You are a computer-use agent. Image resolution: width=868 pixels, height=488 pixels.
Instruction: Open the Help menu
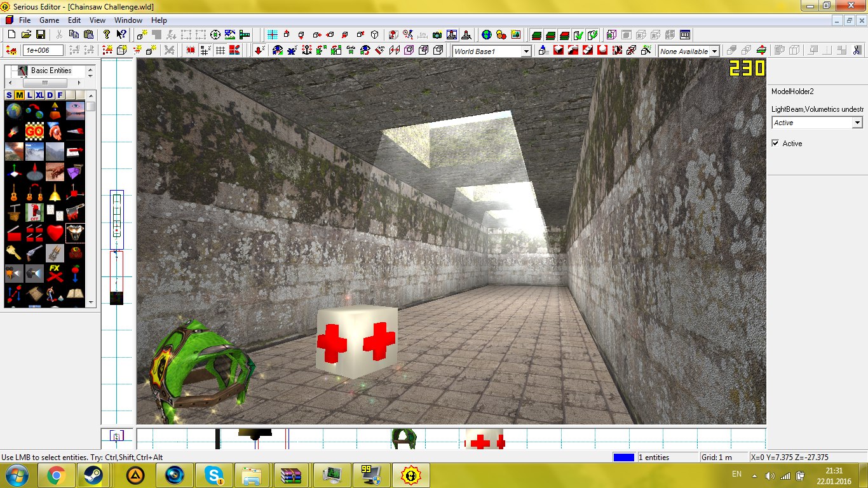coord(159,20)
